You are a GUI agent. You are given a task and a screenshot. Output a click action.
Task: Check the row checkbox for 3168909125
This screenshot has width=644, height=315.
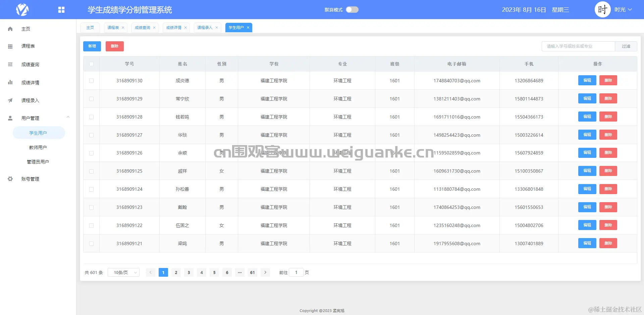click(x=91, y=171)
